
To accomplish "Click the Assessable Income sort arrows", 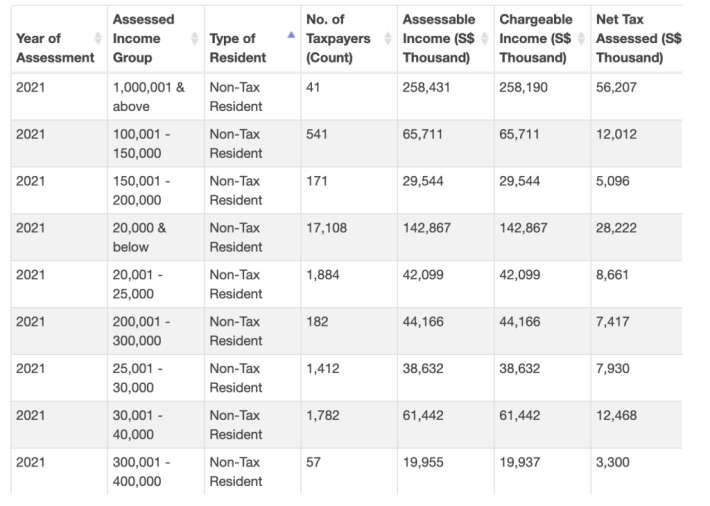I will (x=485, y=38).
